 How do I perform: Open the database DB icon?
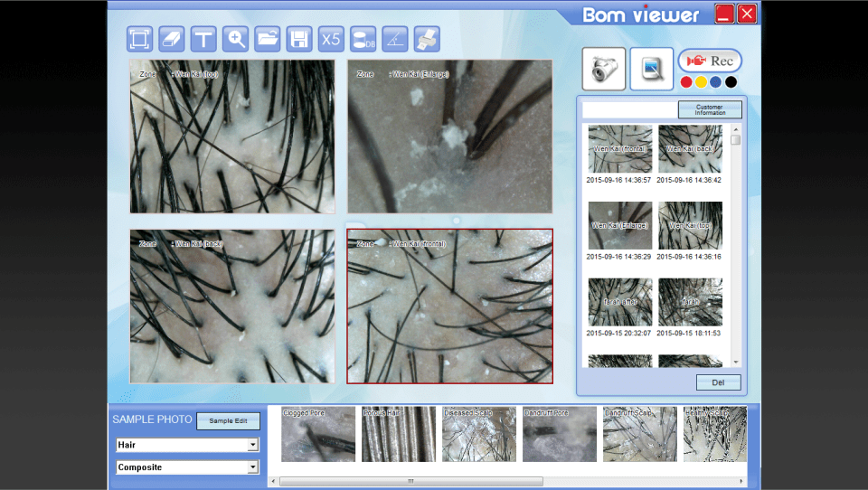click(363, 39)
